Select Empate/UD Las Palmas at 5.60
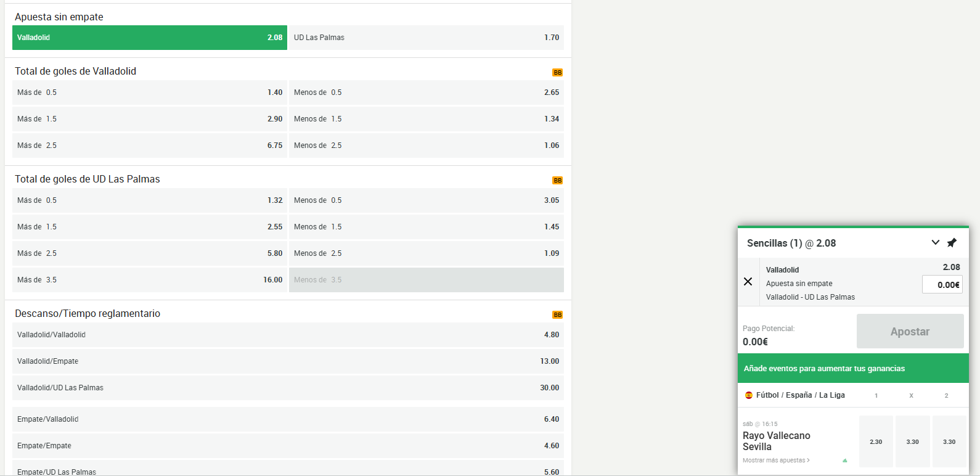This screenshot has width=980, height=476. tap(288, 468)
